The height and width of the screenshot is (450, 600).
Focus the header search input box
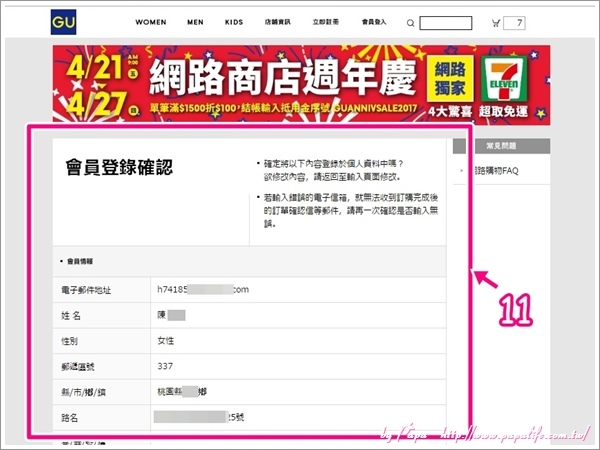(x=446, y=23)
